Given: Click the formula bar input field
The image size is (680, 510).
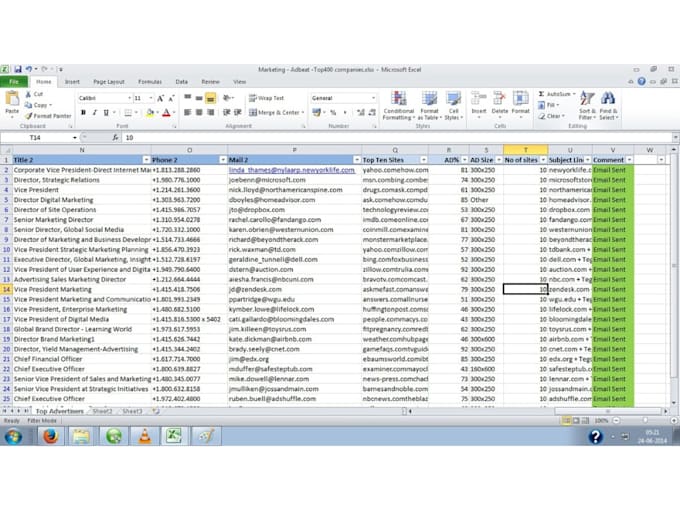Looking at the screenshot, I should pyautogui.click(x=397, y=137).
